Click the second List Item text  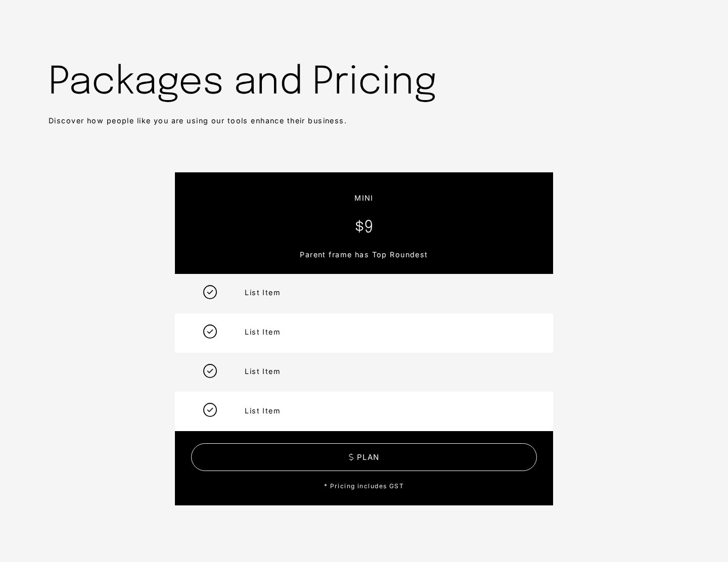pos(262,332)
